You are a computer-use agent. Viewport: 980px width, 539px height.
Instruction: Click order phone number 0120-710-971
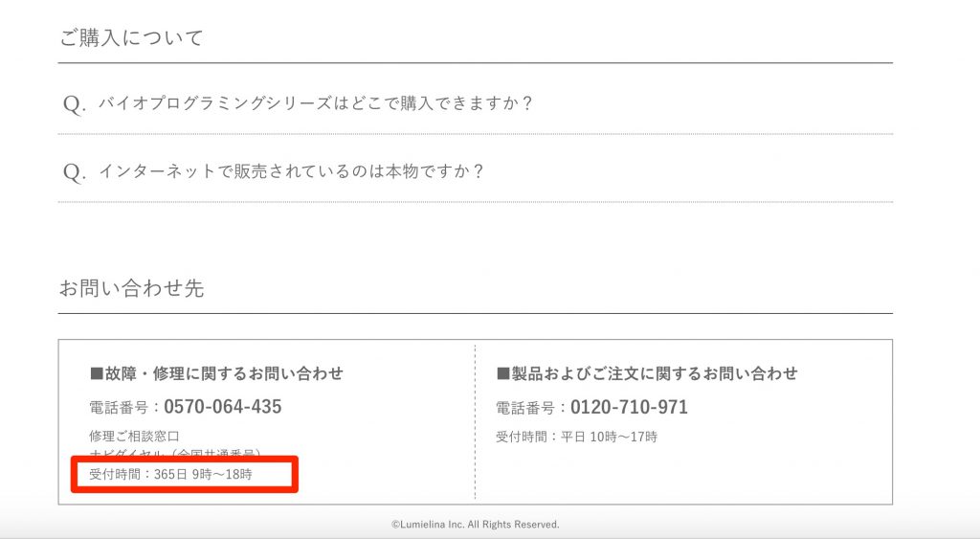click(629, 407)
